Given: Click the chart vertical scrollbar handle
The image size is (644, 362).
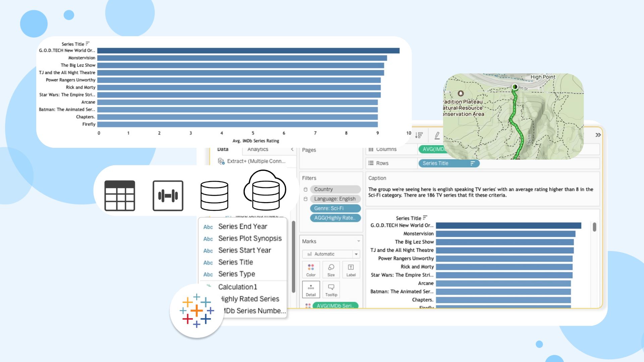Looking at the screenshot, I should pos(594,227).
